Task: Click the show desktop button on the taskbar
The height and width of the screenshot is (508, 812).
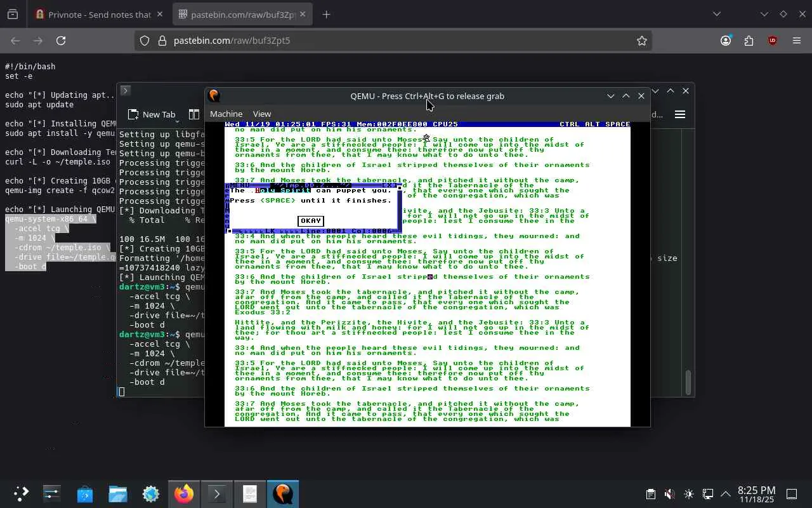Action: point(792,494)
